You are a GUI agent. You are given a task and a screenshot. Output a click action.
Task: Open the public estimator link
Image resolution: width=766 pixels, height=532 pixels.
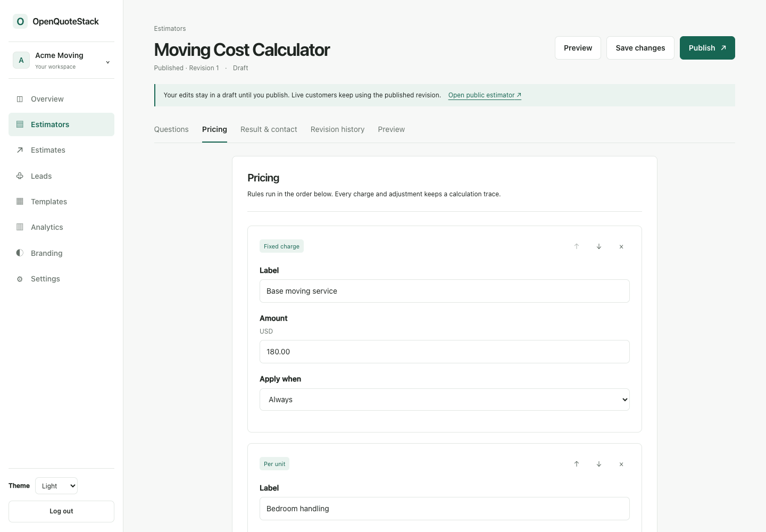coord(485,95)
